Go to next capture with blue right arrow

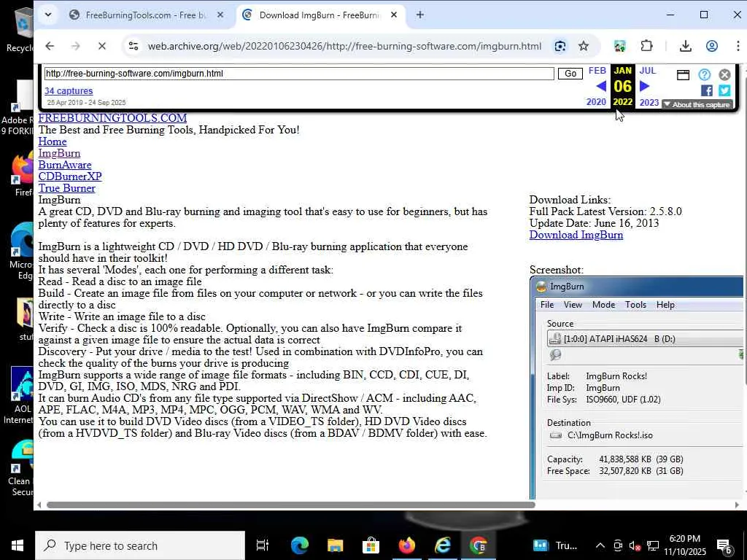tap(645, 86)
